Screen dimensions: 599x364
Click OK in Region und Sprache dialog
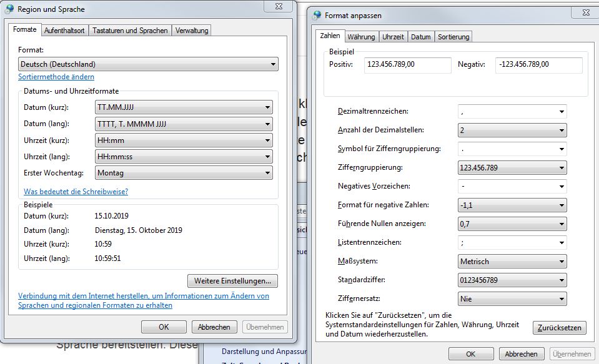(x=164, y=327)
